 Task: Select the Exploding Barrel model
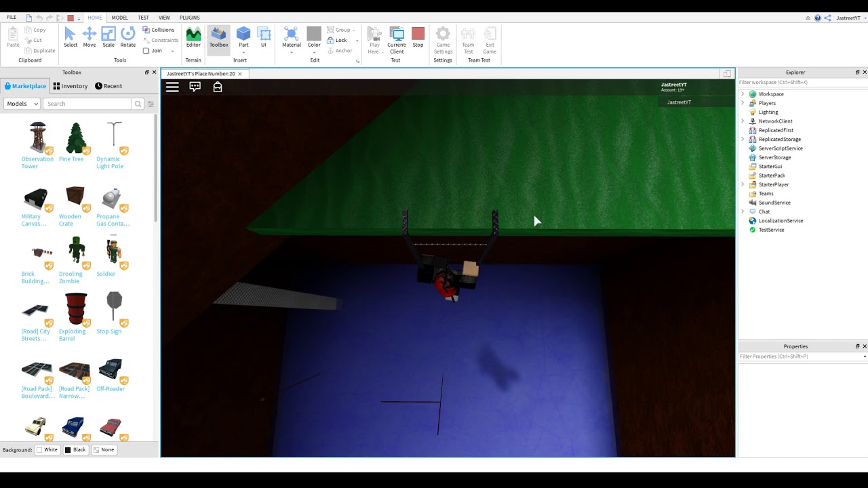pyautogui.click(x=75, y=317)
